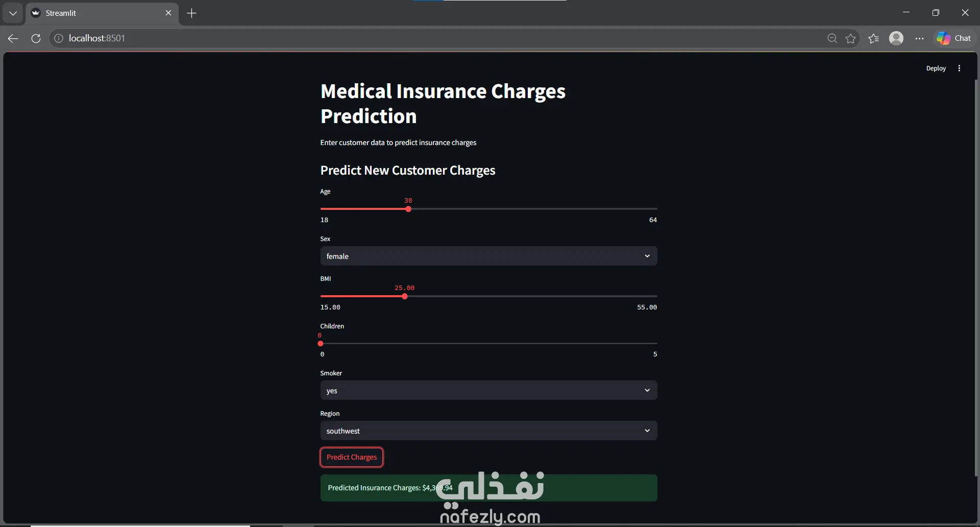Open the favorites list icon
980x527 pixels.
point(873,38)
